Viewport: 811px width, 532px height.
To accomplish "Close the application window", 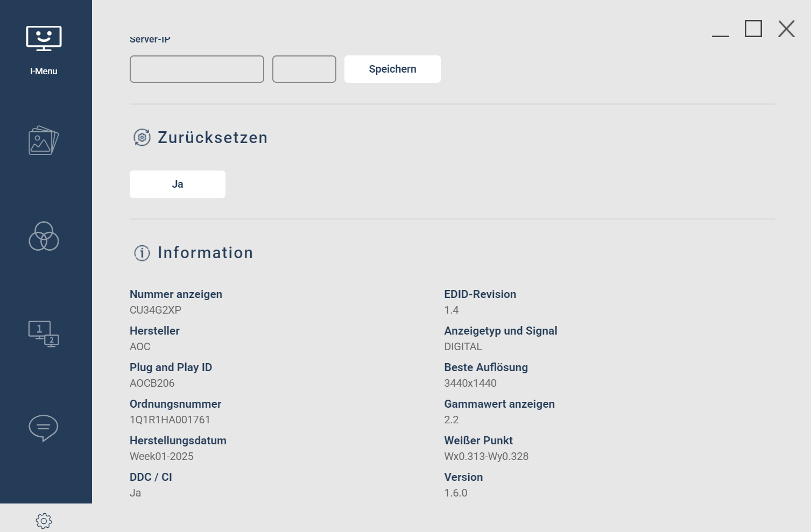I will click(x=786, y=29).
